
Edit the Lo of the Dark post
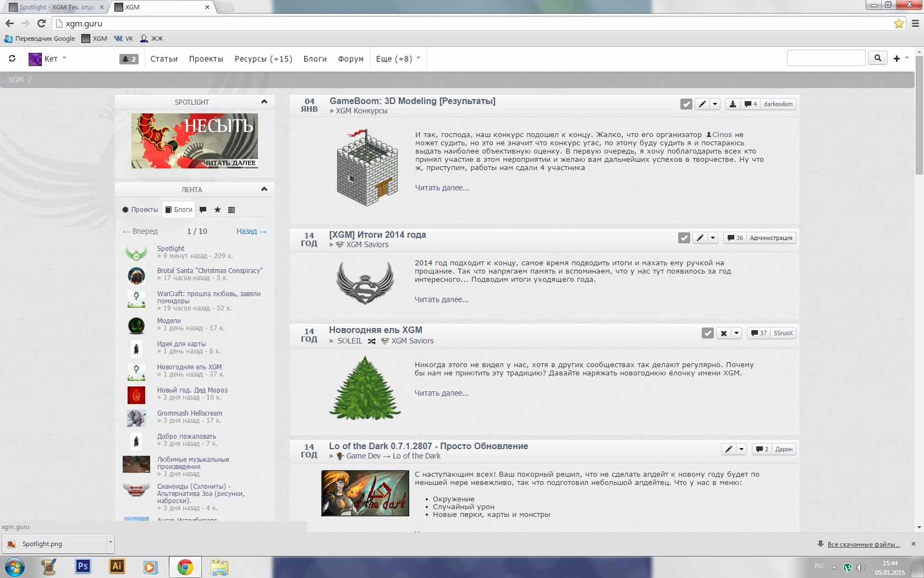[728, 449]
